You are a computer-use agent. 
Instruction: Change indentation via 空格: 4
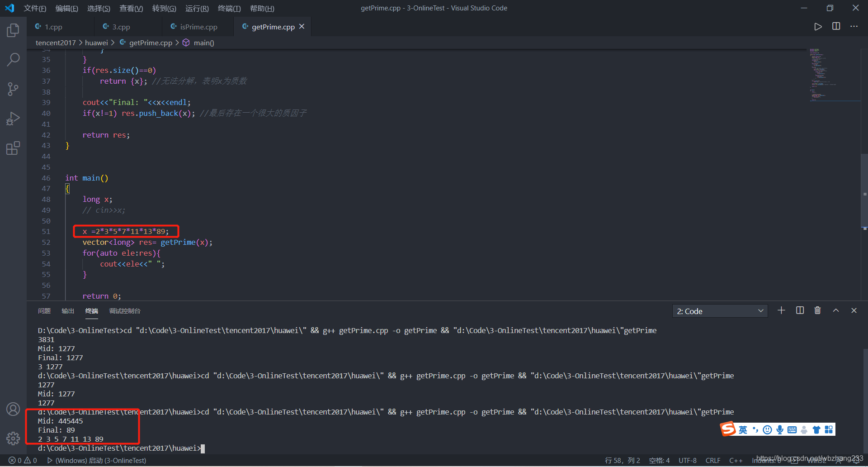(x=660, y=460)
